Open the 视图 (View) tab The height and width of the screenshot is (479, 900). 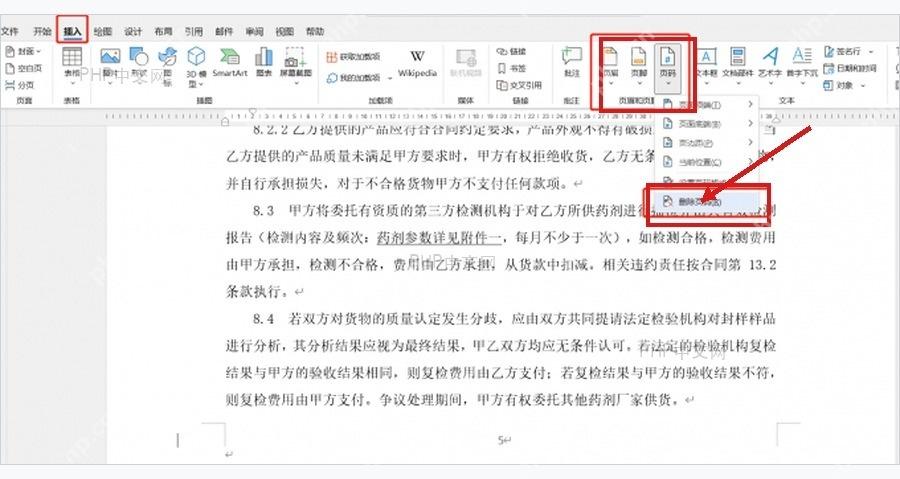(285, 32)
